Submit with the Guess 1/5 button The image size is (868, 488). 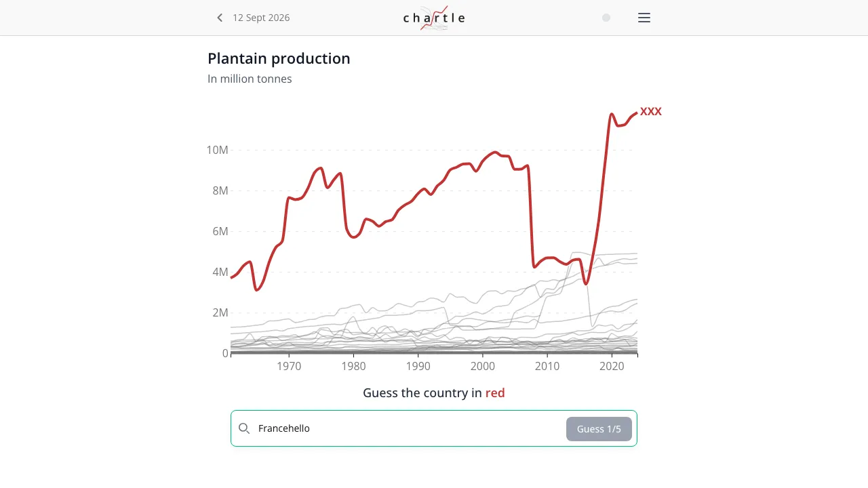pos(599,429)
